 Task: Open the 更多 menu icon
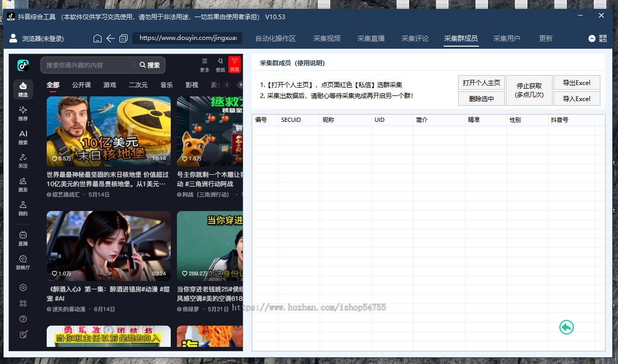click(204, 65)
